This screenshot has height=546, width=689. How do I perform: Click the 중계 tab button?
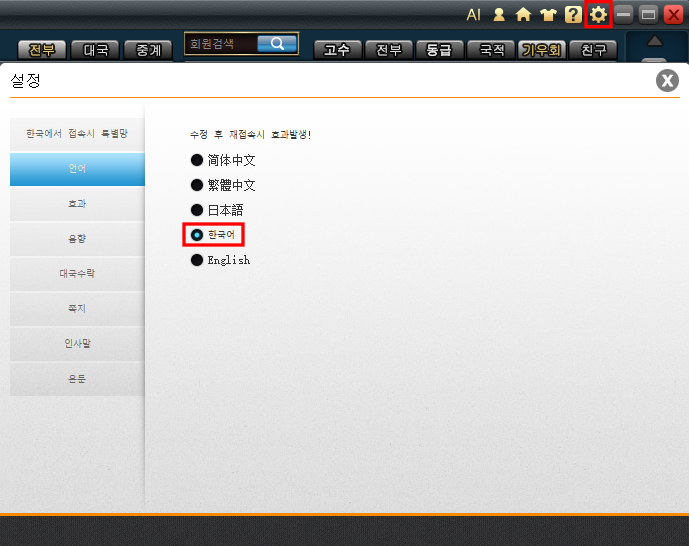[x=149, y=50]
